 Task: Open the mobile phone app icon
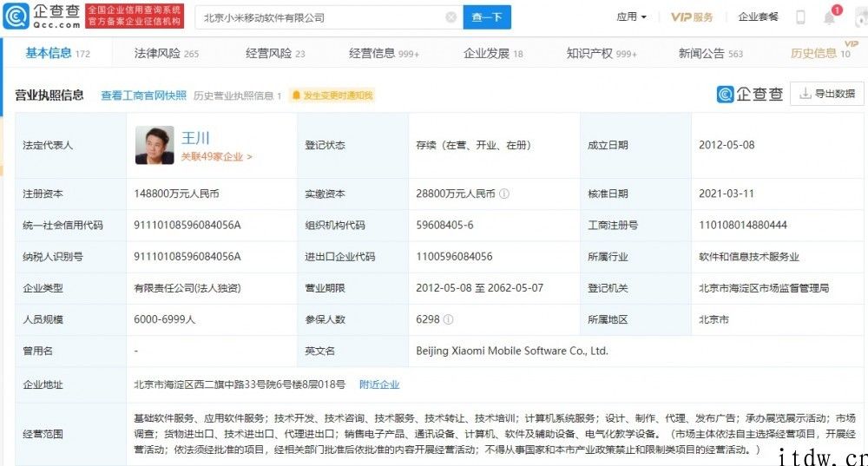click(x=800, y=17)
